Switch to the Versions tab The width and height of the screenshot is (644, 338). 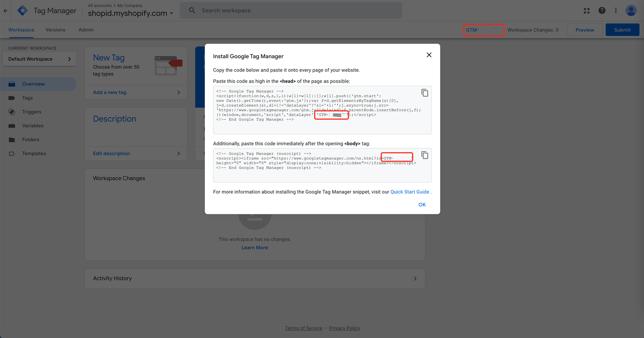click(x=55, y=30)
